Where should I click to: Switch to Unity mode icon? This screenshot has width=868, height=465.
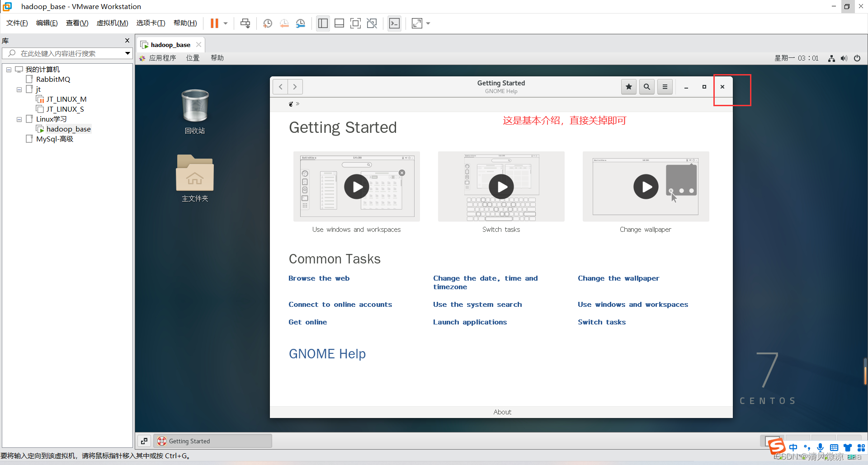click(x=372, y=23)
